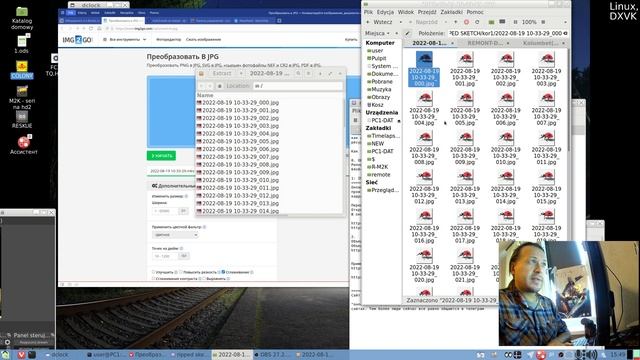Viewport: 640px width, 360px height.
Task: Select thumbnail 2022-08-19 10-33-29_005.jpg
Action: click(465, 109)
